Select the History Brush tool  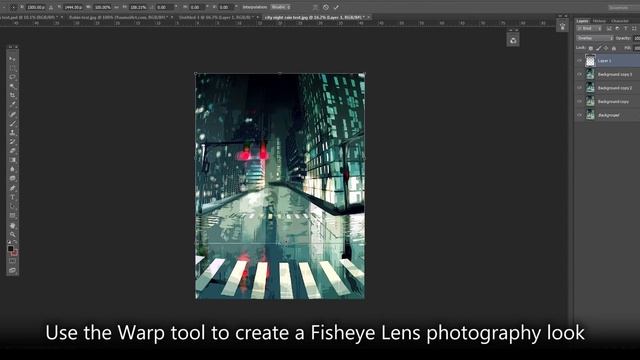(x=12, y=142)
